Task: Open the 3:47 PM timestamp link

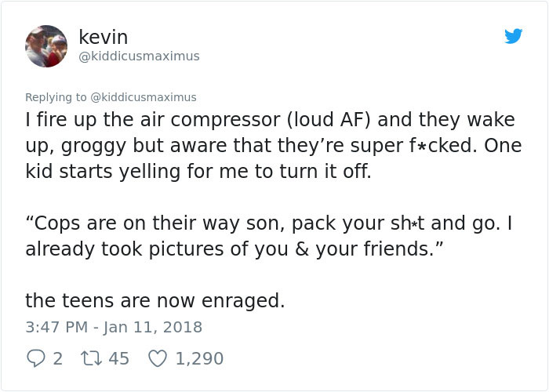Action: point(56,327)
